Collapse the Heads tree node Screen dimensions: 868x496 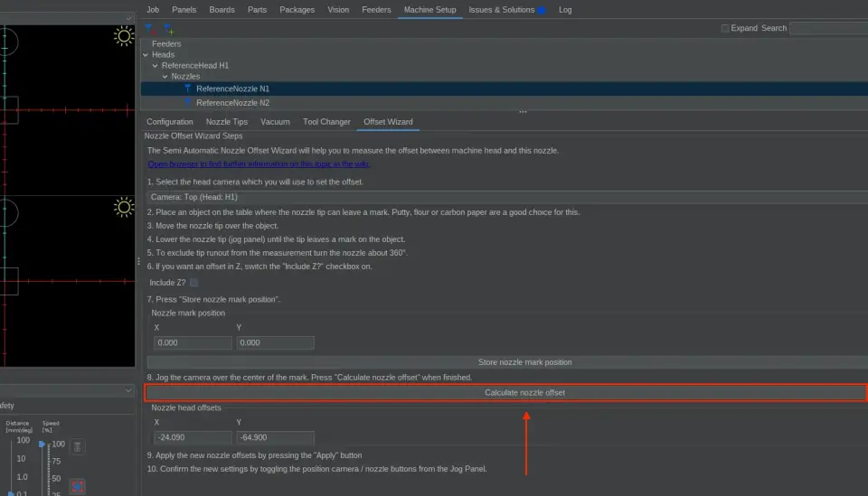[x=146, y=55]
